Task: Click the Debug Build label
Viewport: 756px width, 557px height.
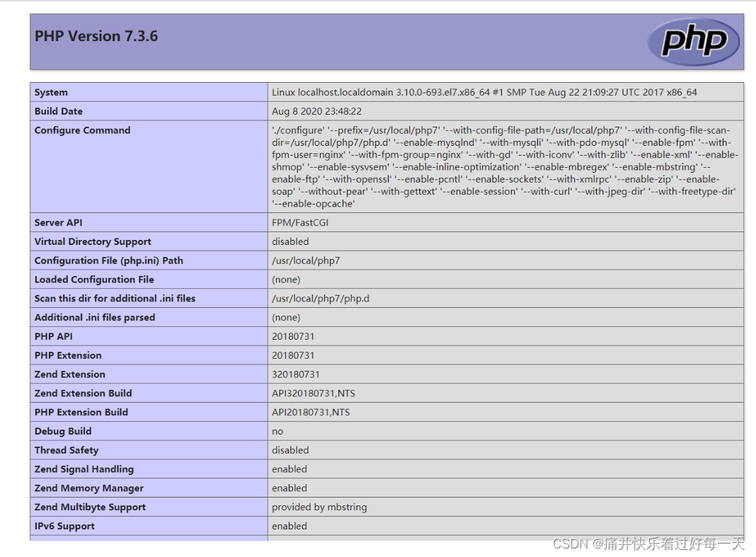Action: click(x=63, y=431)
